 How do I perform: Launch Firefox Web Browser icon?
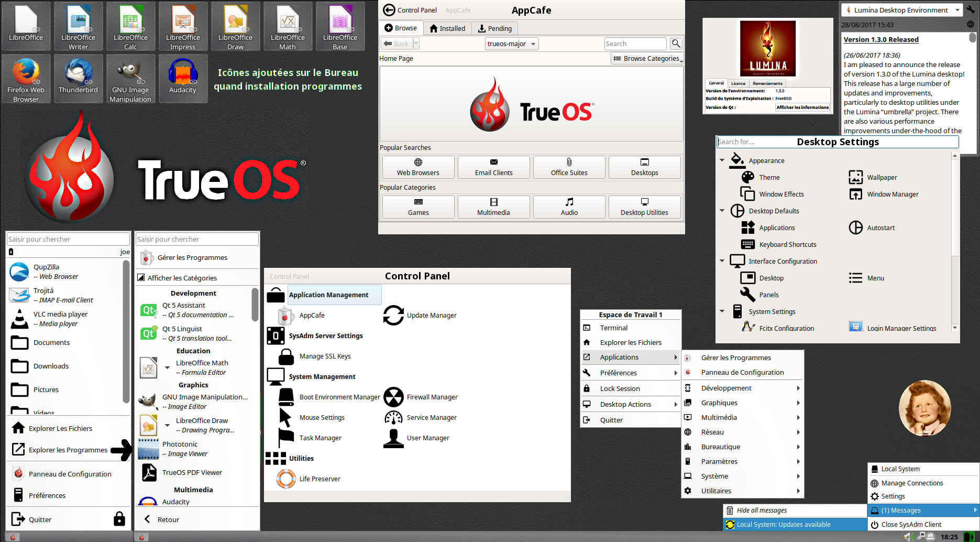coord(26,79)
